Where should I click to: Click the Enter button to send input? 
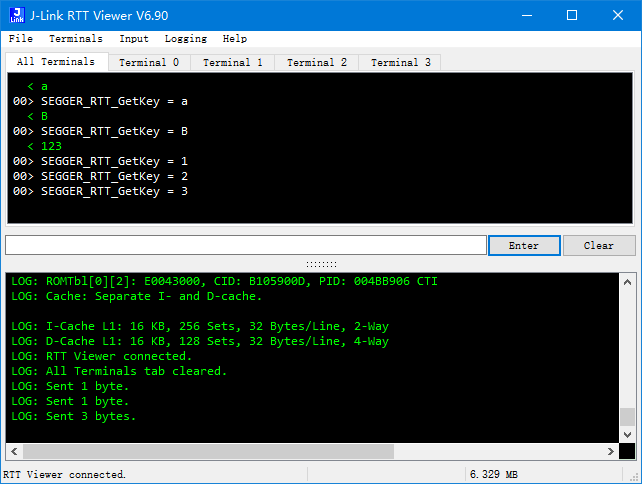(x=524, y=245)
